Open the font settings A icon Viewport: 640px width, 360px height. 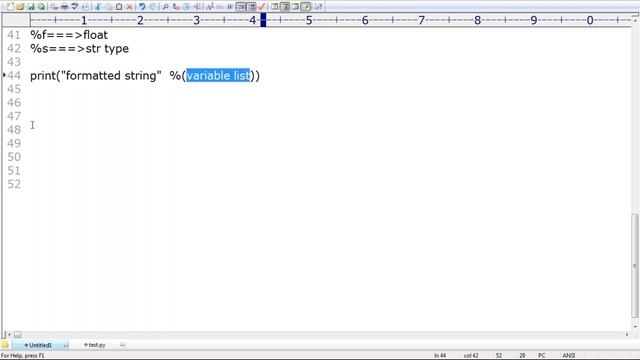(209, 7)
